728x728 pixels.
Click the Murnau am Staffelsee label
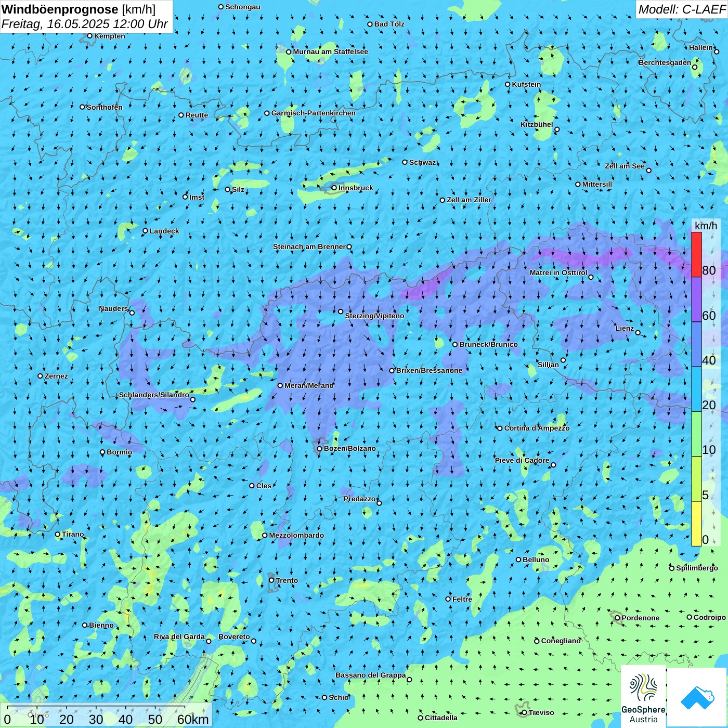click(331, 51)
